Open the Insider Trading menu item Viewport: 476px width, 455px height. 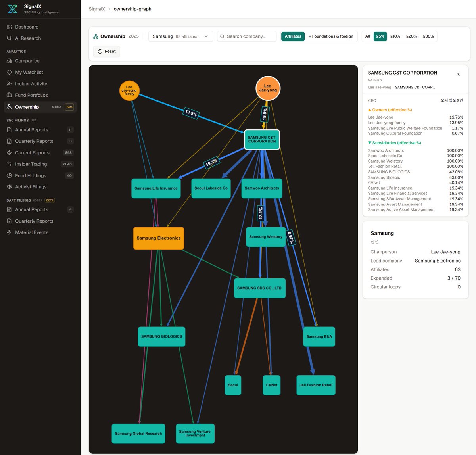pos(40,164)
